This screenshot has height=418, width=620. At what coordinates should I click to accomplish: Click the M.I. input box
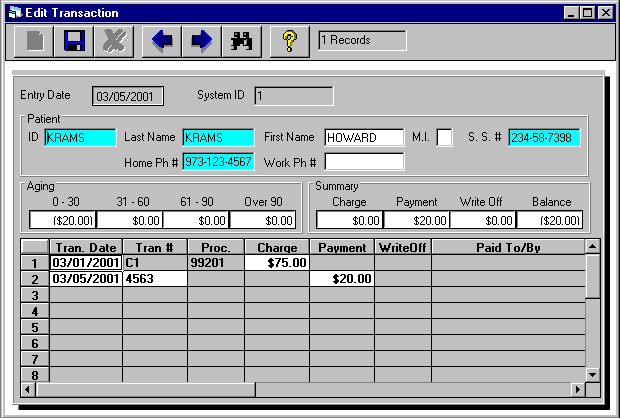pos(444,138)
